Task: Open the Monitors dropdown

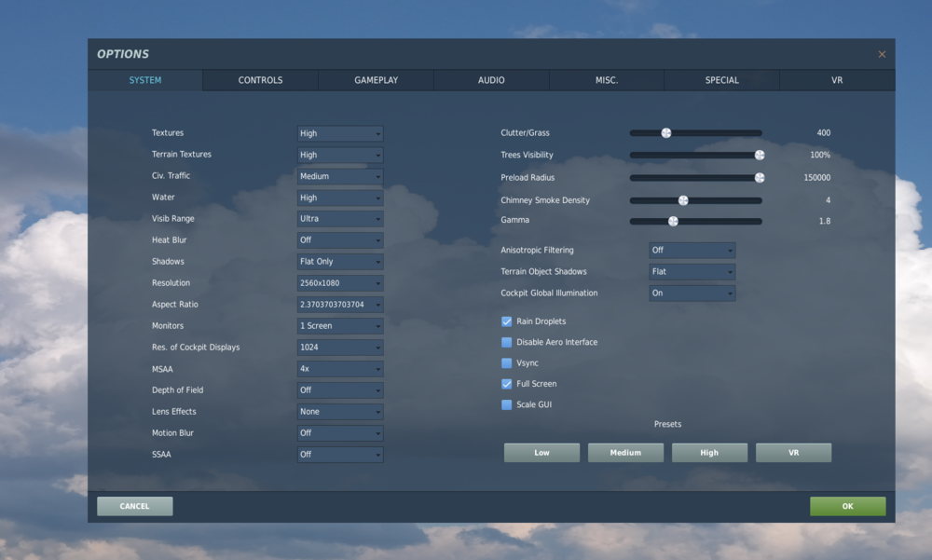Action: pos(340,326)
